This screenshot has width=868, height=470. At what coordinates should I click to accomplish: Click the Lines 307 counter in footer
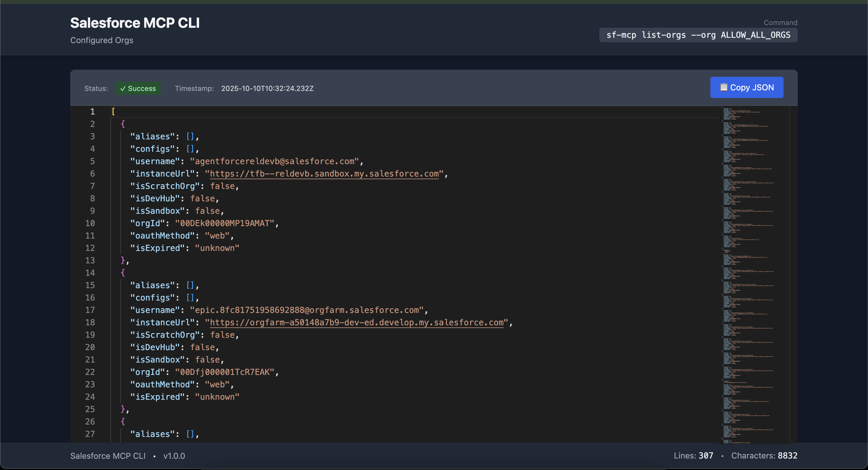coord(693,456)
